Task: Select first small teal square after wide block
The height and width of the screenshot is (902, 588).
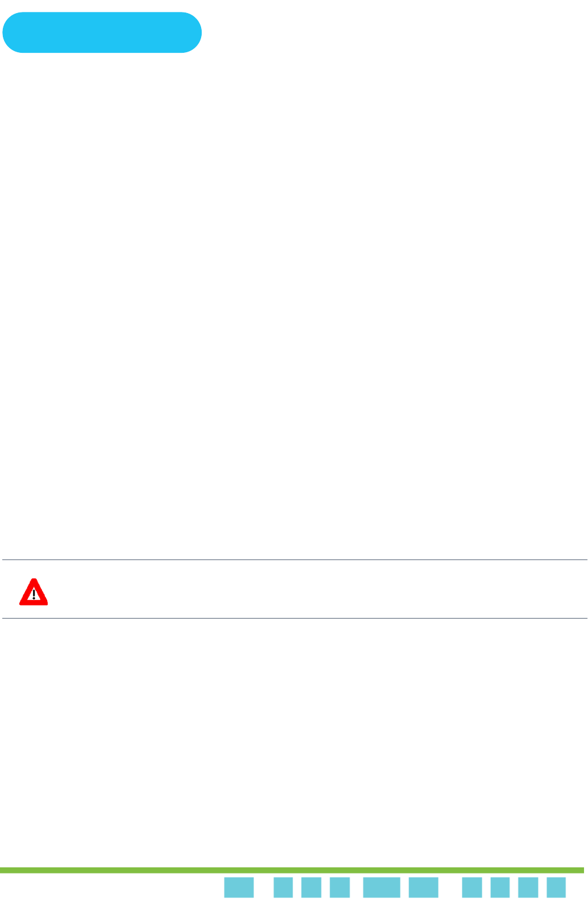Action: (x=283, y=888)
